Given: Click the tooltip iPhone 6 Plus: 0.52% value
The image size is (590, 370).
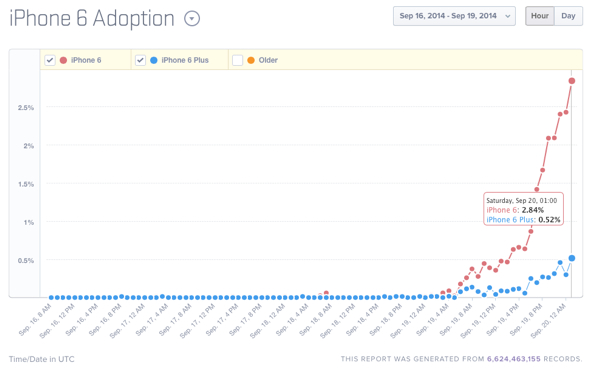Looking at the screenshot, I should coord(523,220).
